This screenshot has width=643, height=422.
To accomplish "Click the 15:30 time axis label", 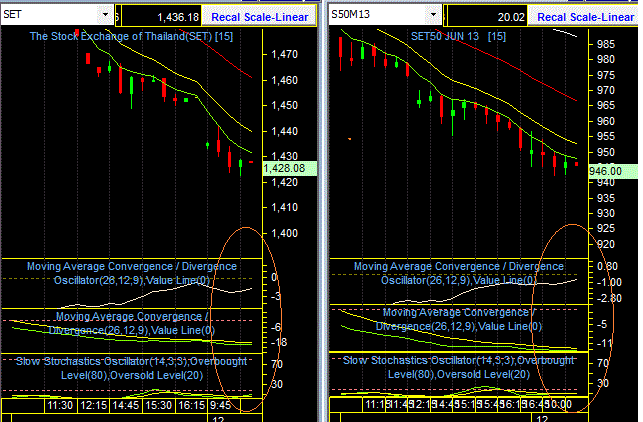I will 159,406.
